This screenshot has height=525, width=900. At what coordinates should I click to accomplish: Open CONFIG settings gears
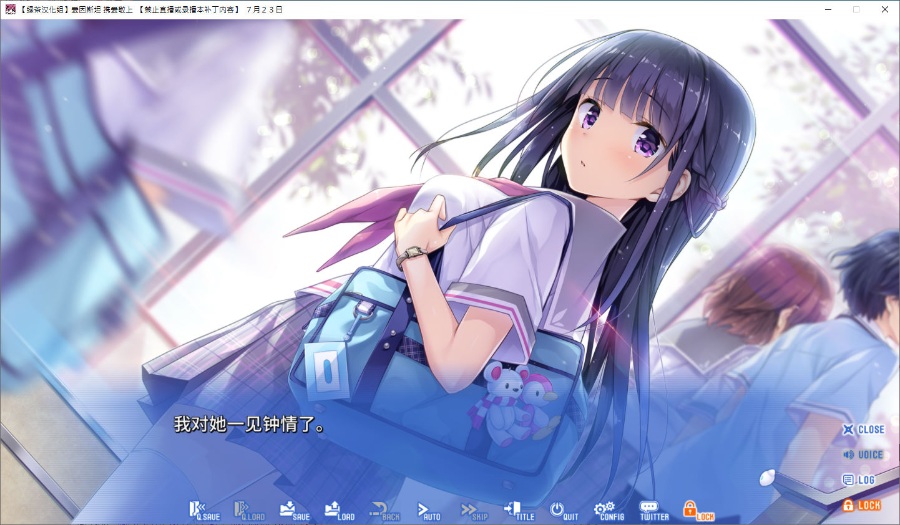pyautogui.click(x=609, y=510)
